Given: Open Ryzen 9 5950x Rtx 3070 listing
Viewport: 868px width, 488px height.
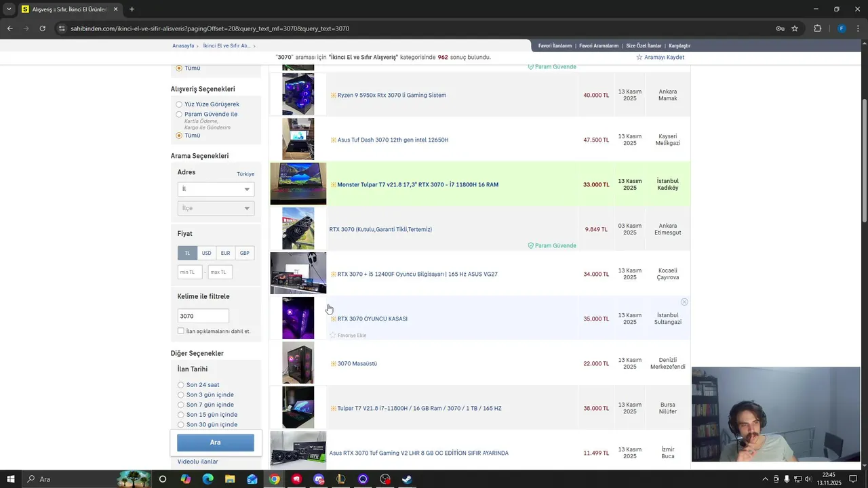Looking at the screenshot, I should pyautogui.click(x=391, y=95).
